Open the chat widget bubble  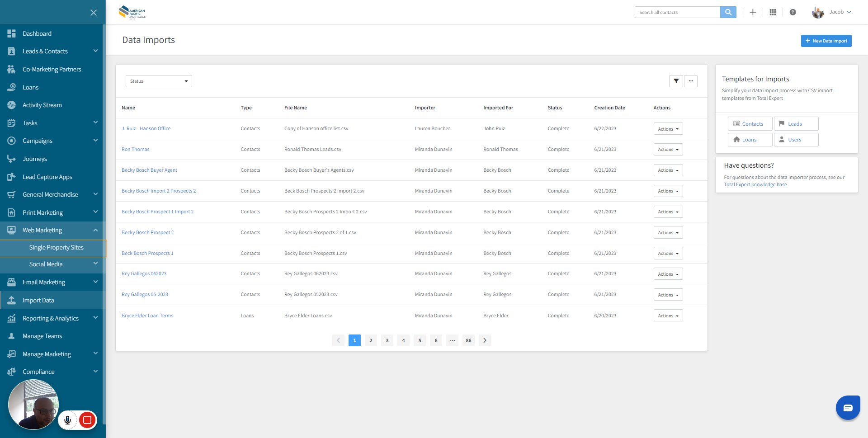point(848,408)
